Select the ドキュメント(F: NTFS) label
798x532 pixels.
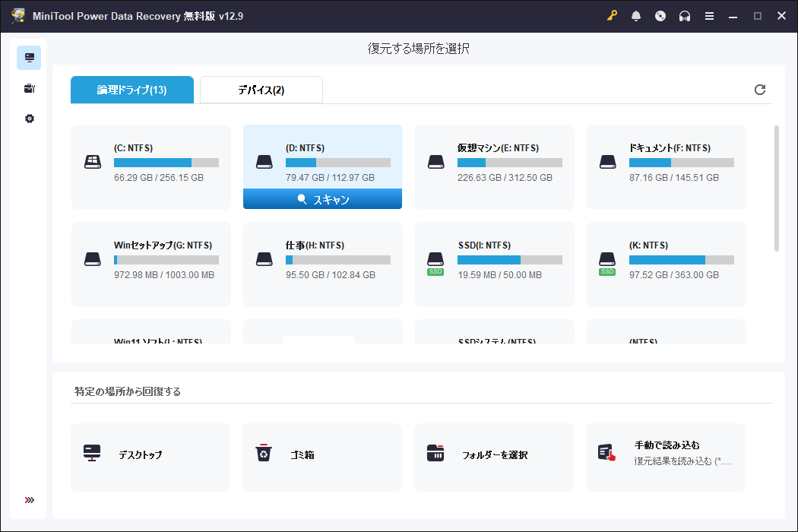(x=670, y=148)
